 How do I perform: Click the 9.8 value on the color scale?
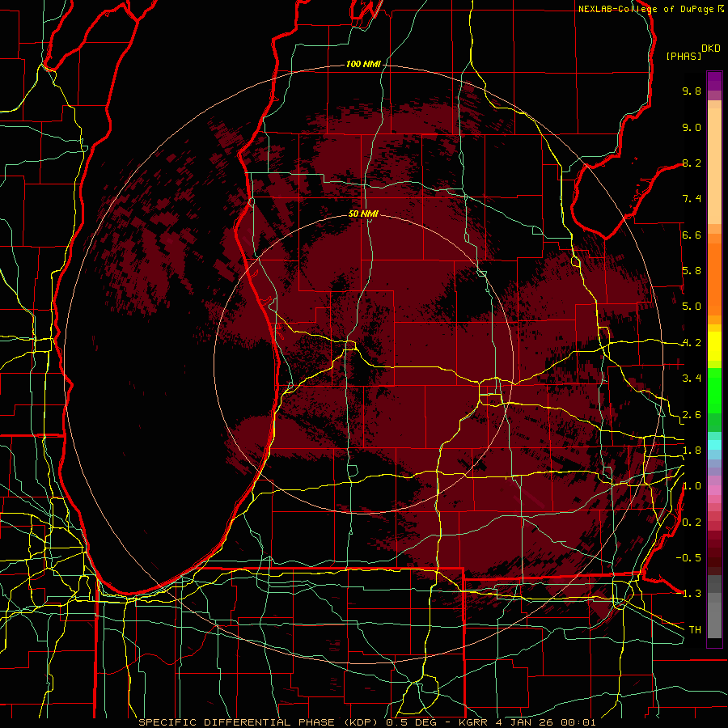pos(692,91)
